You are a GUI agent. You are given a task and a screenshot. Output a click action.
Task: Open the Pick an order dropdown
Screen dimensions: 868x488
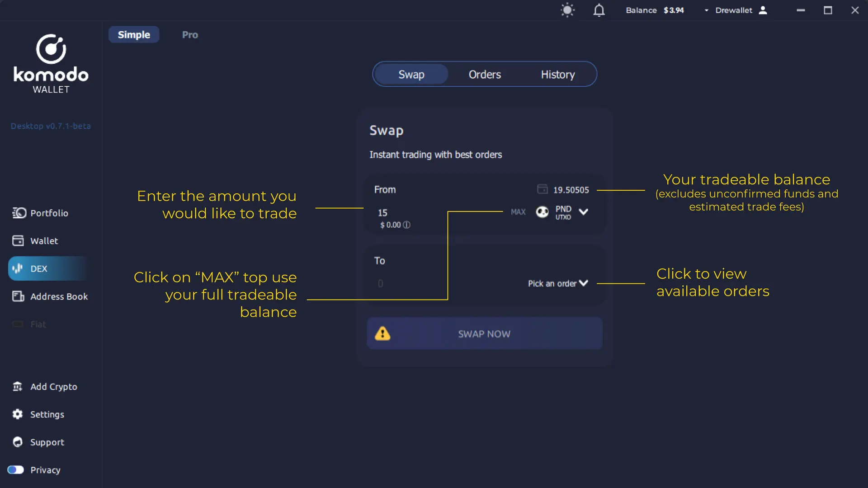pos(557,283)
